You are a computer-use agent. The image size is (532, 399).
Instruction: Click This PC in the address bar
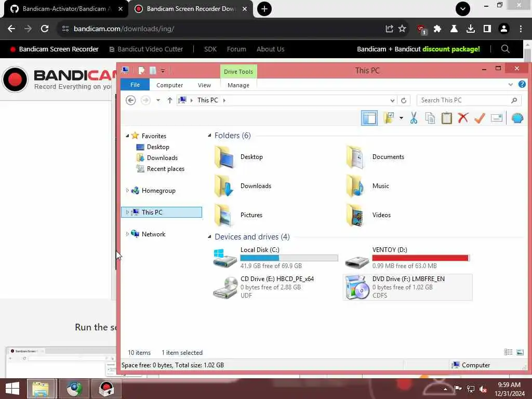point(208,100)
